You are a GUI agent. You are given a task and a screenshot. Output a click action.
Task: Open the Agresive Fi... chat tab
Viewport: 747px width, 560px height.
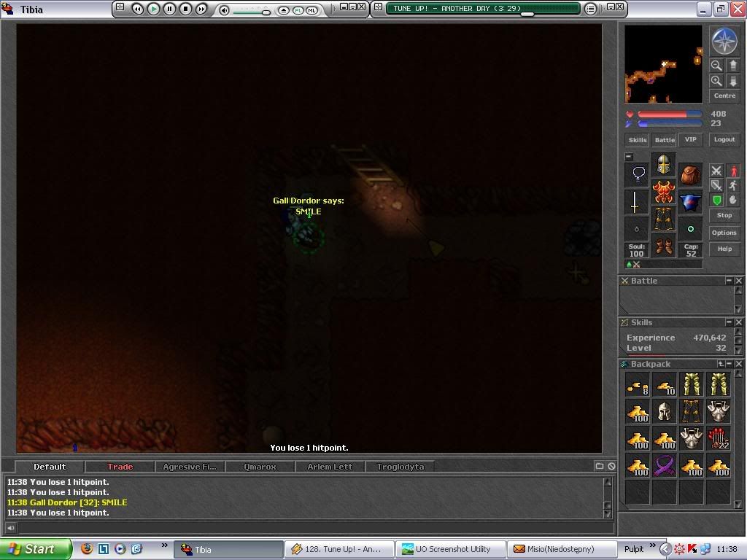coord(190,467)
